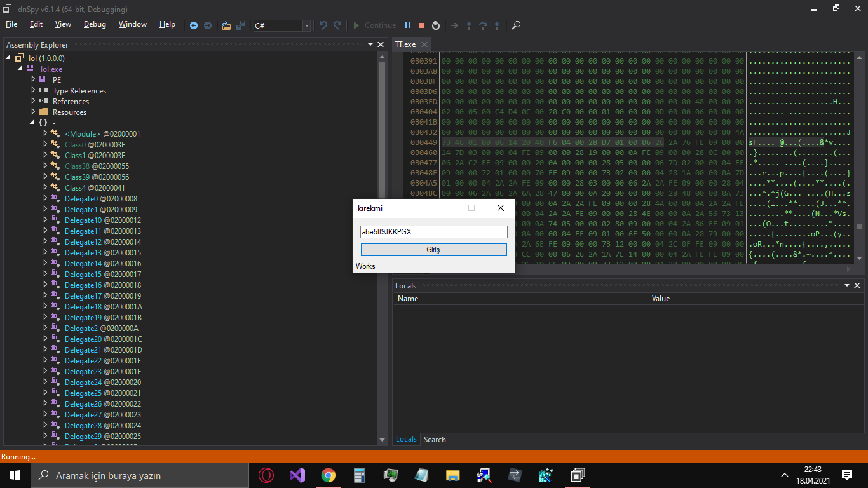Click the hex editor vertical scrollbar thumb
This screenshot has height=488, width=868.
tap(859, 227)
